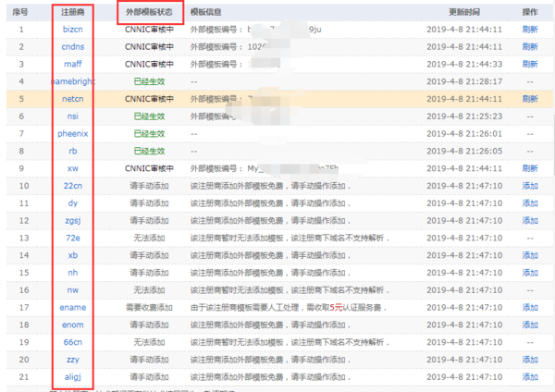This screenshot has width=555, height=392.
Task: Open the zgsj registrar link
Action: click(x=72, y=220)
